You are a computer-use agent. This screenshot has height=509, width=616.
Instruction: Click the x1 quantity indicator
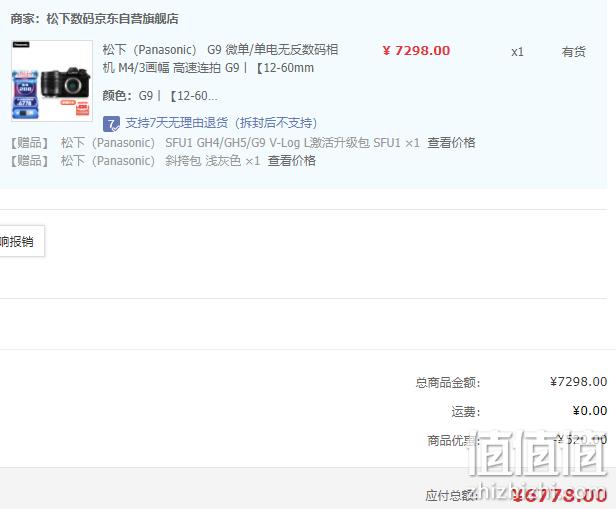pyautogui.click(x=517, y=52)
